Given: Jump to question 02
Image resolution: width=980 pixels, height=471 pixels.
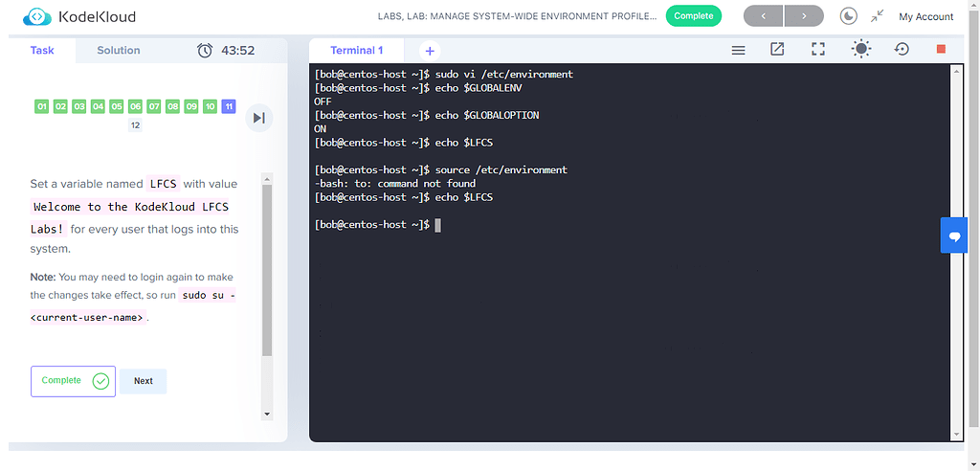Looking at the screenshot, I should coord(60,107).
